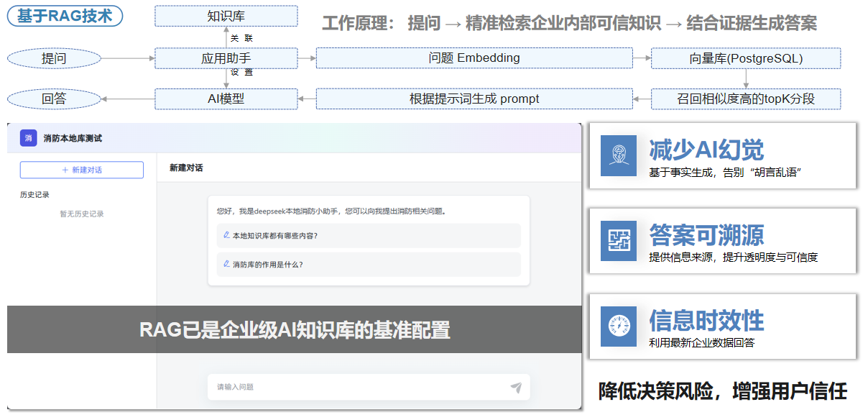Click the 历史记录 heading in sidebar
The height and width of the screenshot is (420, 868).
34,195
